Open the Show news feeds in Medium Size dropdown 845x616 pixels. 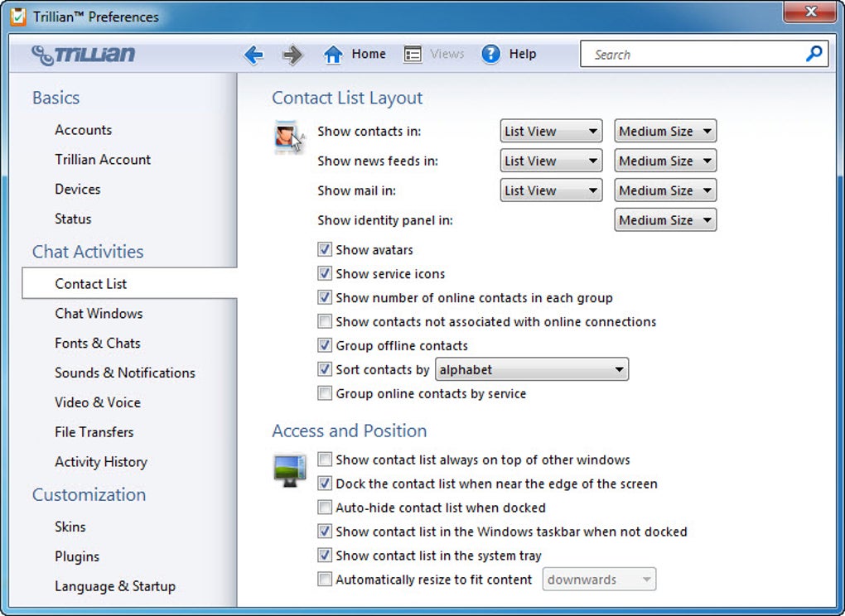click(665, 161)
